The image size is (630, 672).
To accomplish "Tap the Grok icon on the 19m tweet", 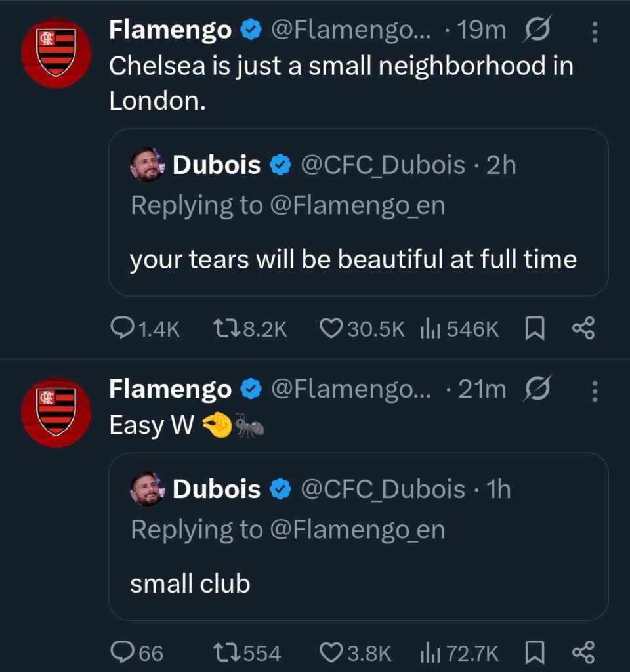I will 537,30.
